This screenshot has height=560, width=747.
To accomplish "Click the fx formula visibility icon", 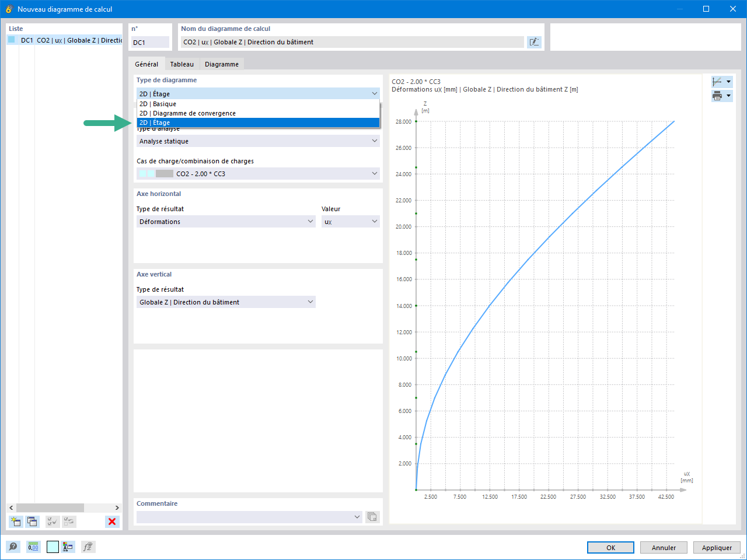I will (x=88, y=547).
